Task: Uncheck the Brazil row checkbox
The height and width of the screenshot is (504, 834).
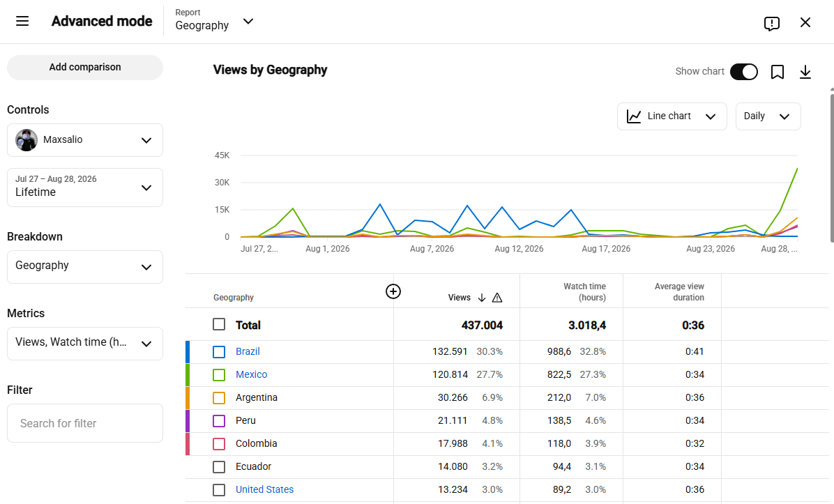Action: click(x=218, y=351)
